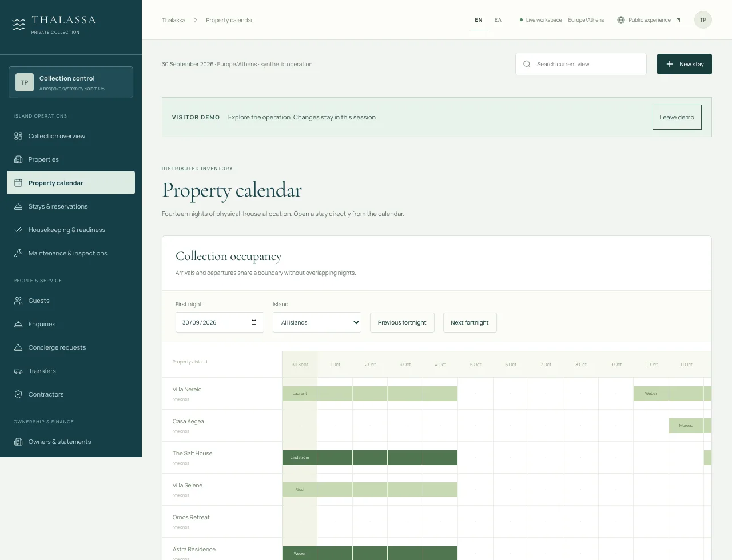Open the Public experience link

tap(649, 20)
